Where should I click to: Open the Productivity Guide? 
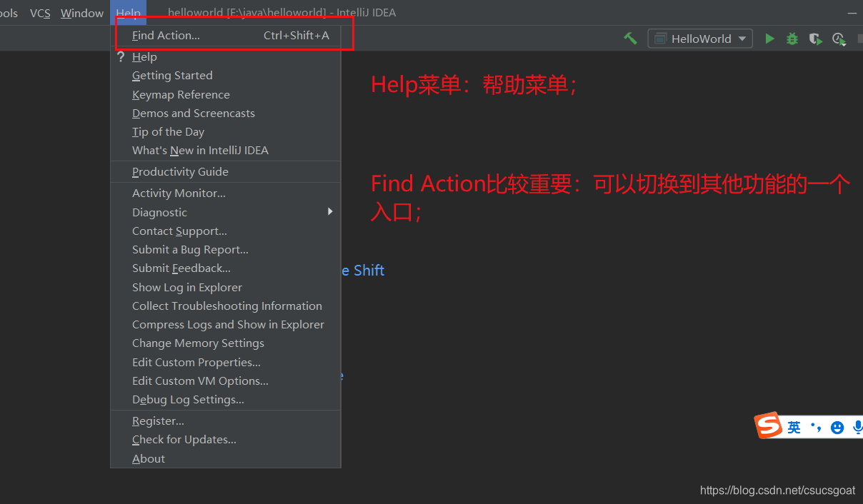pos(226,172)
